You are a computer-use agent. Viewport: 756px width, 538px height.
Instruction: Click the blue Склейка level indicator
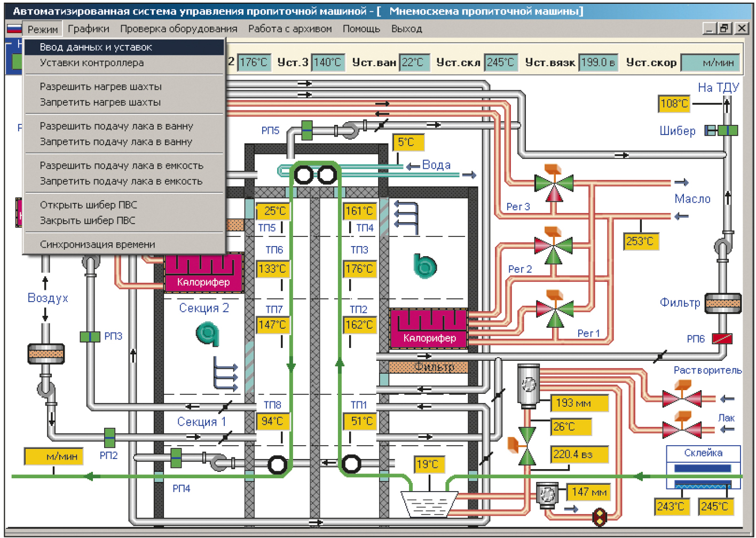pyautogui.click(x=703, y=468)
